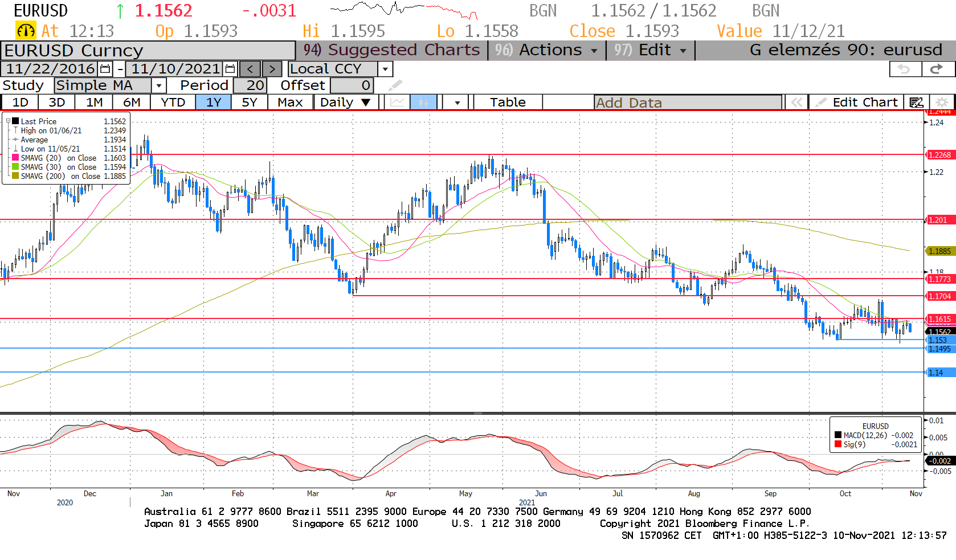The height and width of the screenshot is (560, 956).
Task: Select the Max range tab
Action: 290,103
